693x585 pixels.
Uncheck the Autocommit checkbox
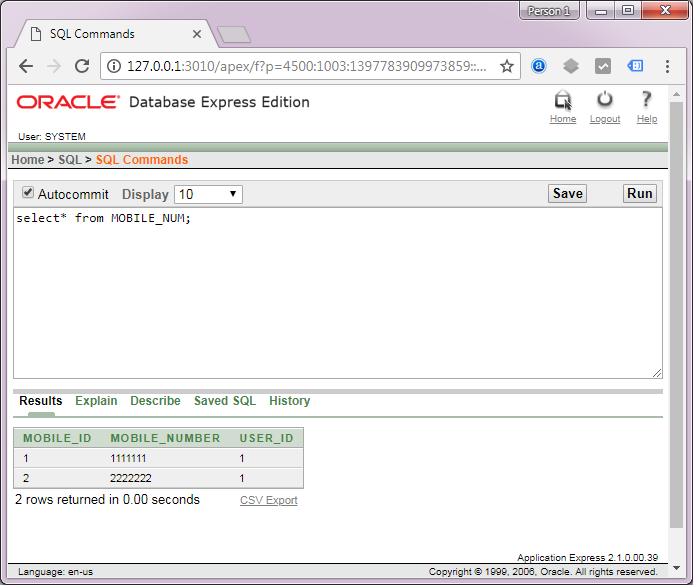tap(28, 193)
